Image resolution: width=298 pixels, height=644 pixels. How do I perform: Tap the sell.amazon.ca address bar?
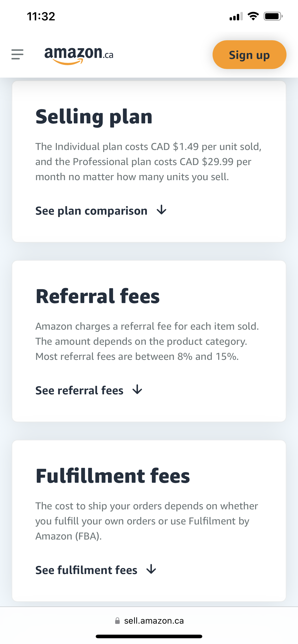pos(149,621)
